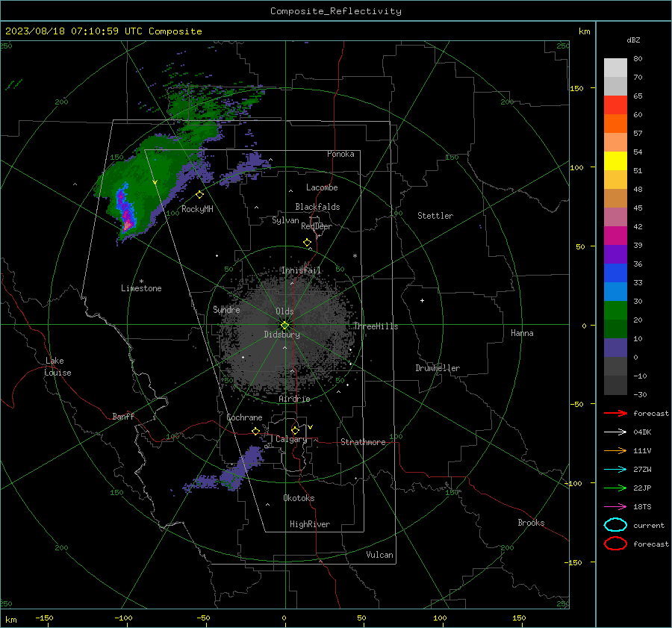Viewport: 672px width, 628px height.
Task: Click the magenta 18TS arrow icon
Action: click(615, 507)
